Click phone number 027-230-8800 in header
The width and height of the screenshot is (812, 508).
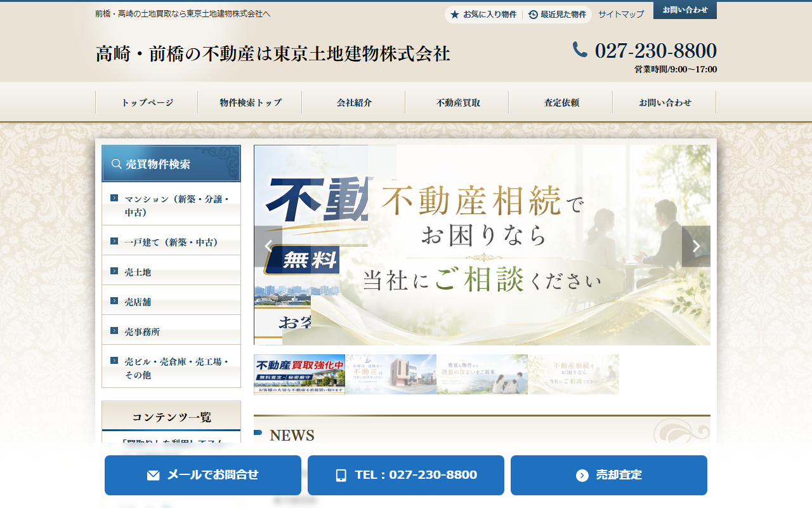(656, 50)
